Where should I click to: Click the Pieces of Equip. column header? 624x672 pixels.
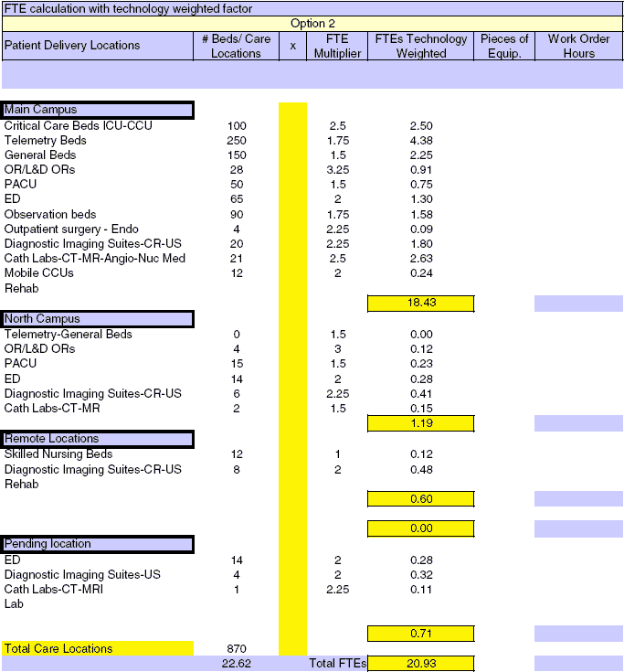point(504,46)
